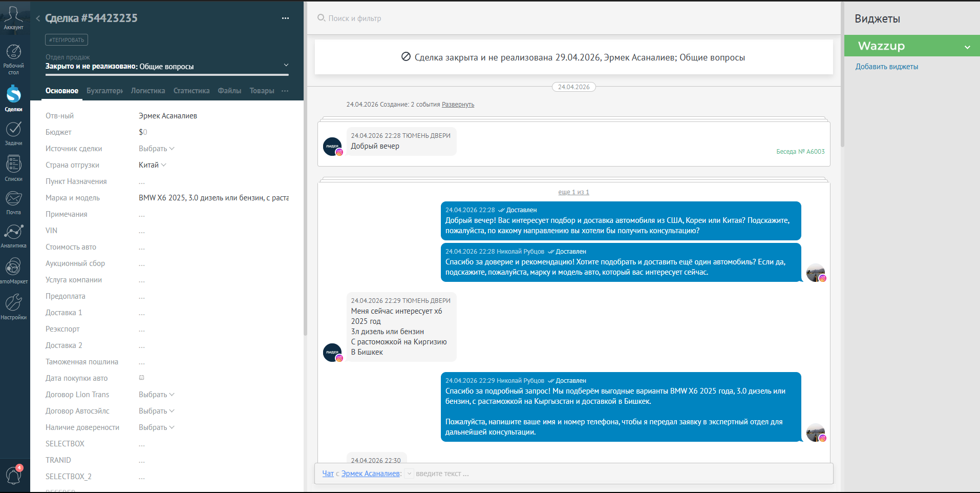Viewport: 980px width, 493px height.
Task: Click the Сделка закрыта и не реализована notice
Action: (x=573, y=57)
